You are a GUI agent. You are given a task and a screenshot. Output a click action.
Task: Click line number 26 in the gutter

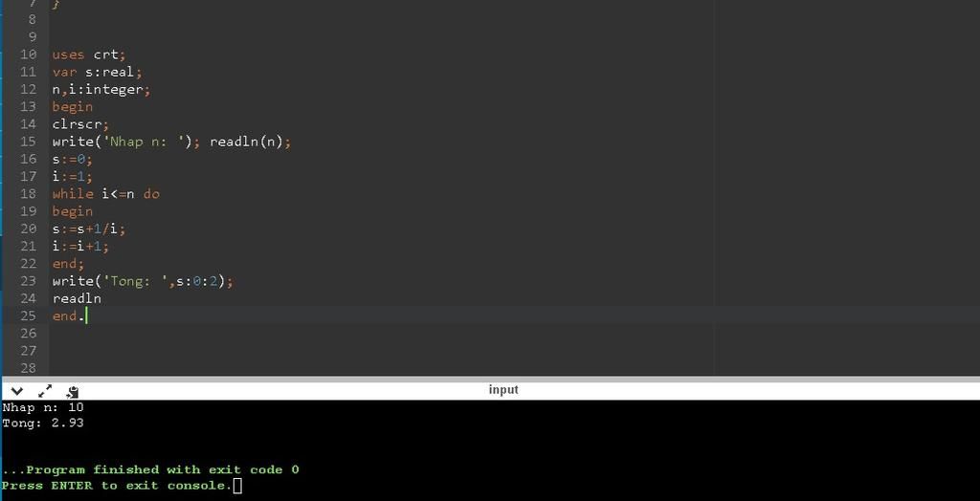pyautogui.click(x=28, y=334)
